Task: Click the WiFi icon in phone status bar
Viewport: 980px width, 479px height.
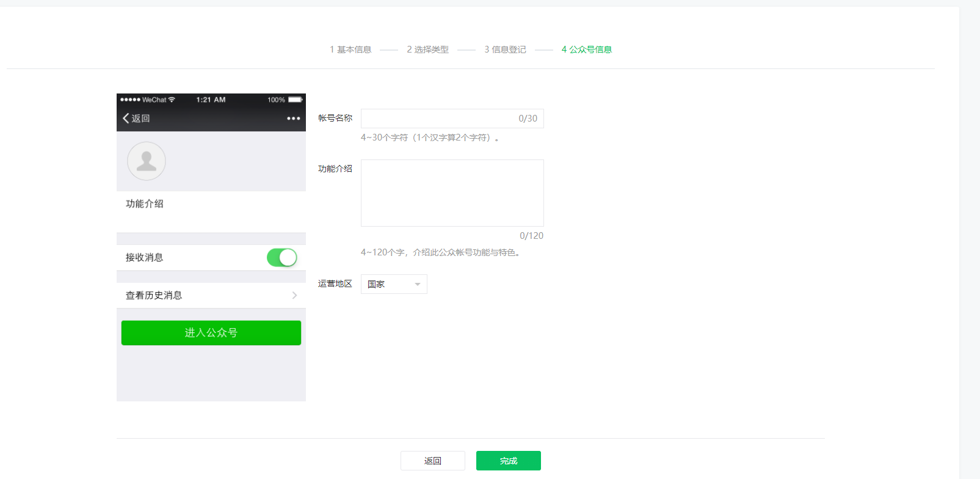Action: pos(172,100)
